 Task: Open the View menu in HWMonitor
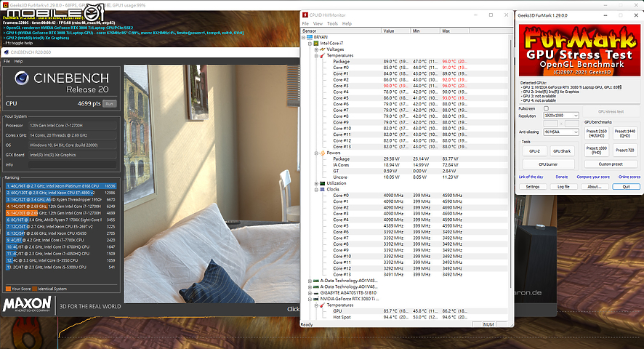318,24
